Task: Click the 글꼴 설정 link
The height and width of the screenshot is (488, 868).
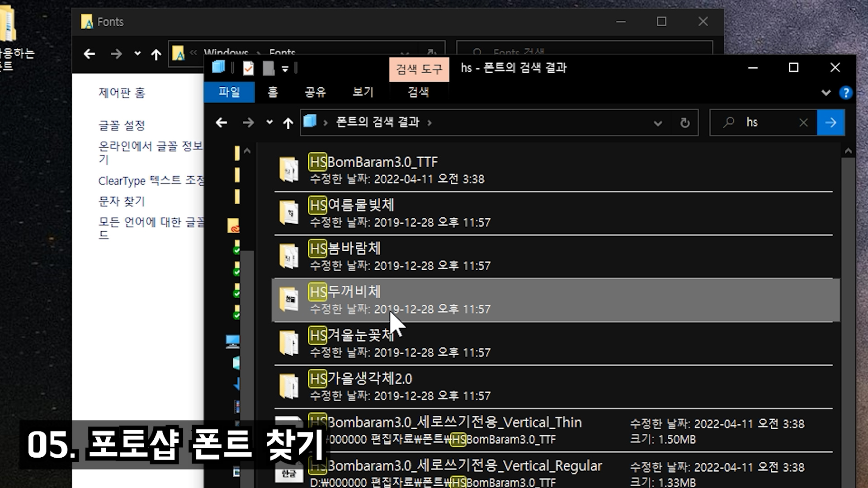Action: pos(122,125)
